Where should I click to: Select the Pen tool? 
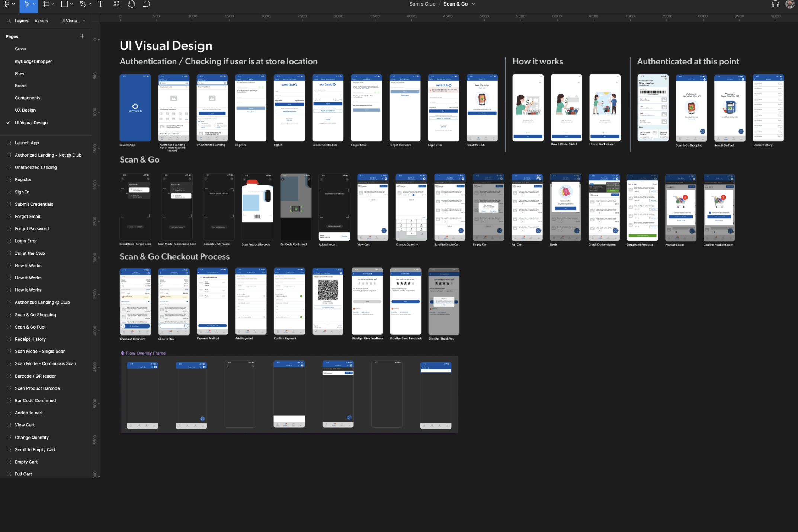point(83,4)
